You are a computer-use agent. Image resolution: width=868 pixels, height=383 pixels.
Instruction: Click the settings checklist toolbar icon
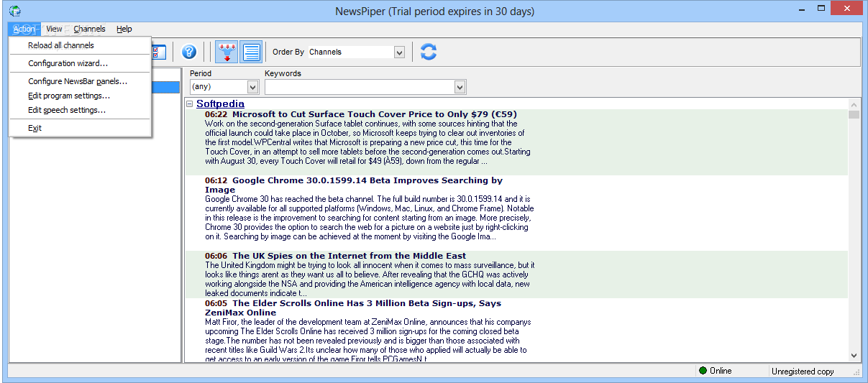160,52
